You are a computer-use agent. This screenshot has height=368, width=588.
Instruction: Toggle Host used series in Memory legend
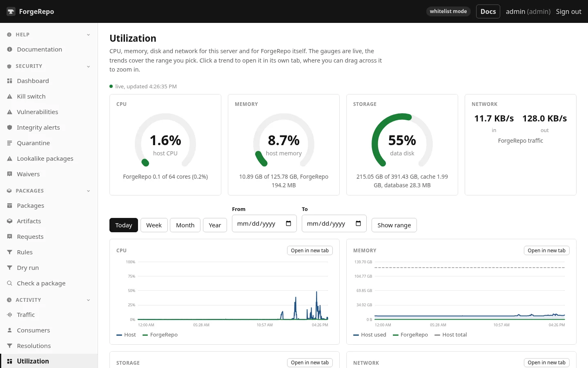click(x=370, y=335)
